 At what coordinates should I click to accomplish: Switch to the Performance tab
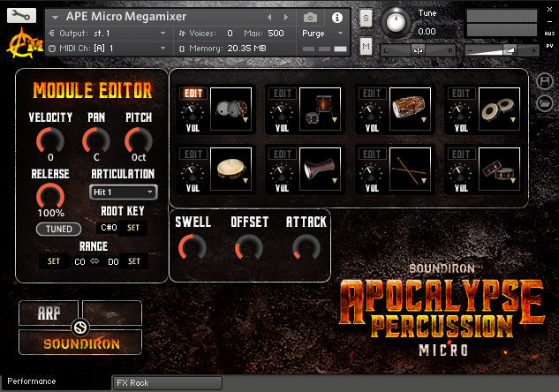pos(32,381)
